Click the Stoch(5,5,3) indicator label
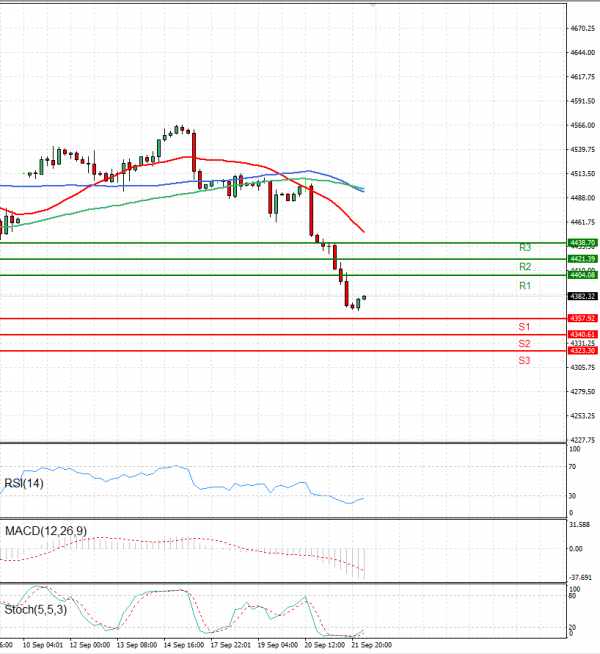 [35, 610]
